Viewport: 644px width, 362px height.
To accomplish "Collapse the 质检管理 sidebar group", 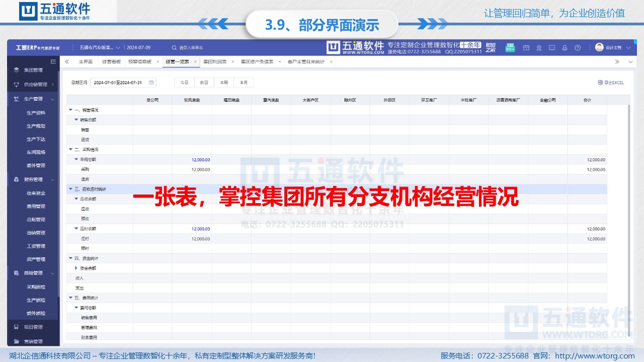I will tap(52, 273).
